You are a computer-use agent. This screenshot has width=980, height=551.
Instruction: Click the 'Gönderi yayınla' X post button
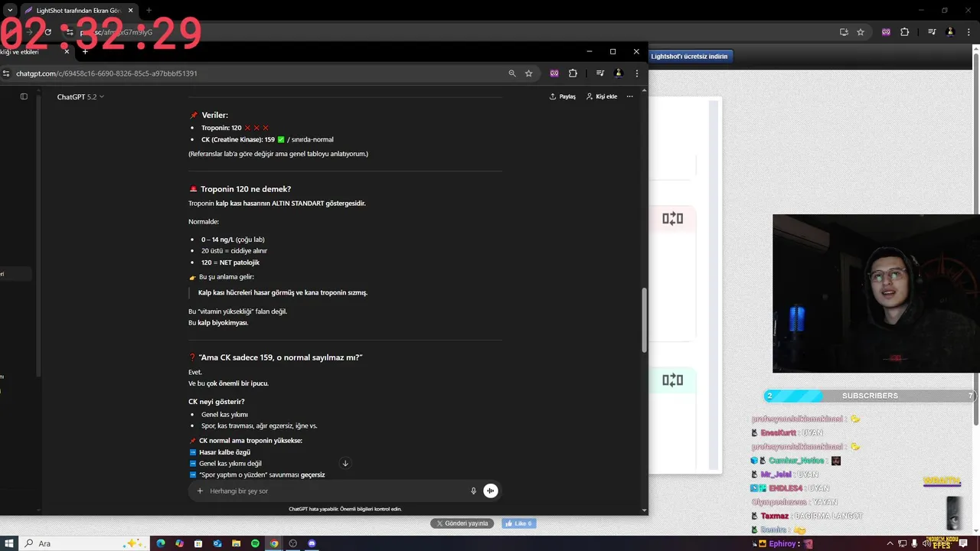462,523
